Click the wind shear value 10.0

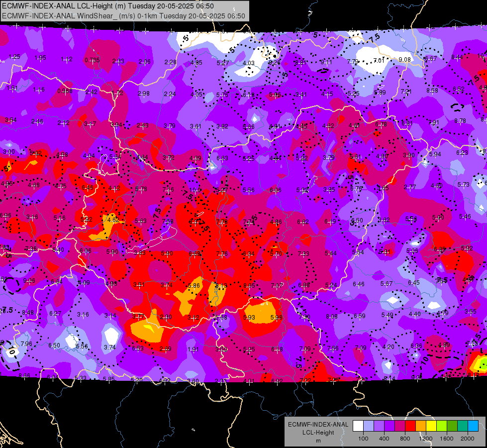click(195, 190)
